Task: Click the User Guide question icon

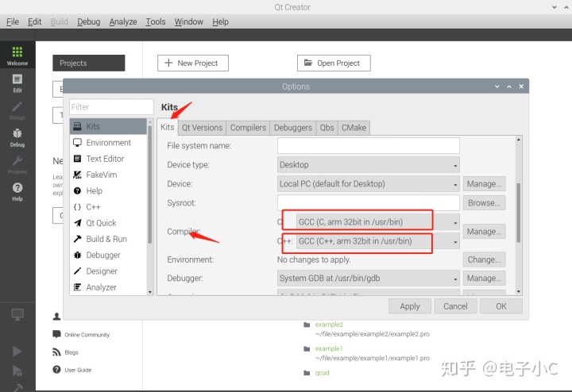Action: pyautogui.click(x=56, y=370)
